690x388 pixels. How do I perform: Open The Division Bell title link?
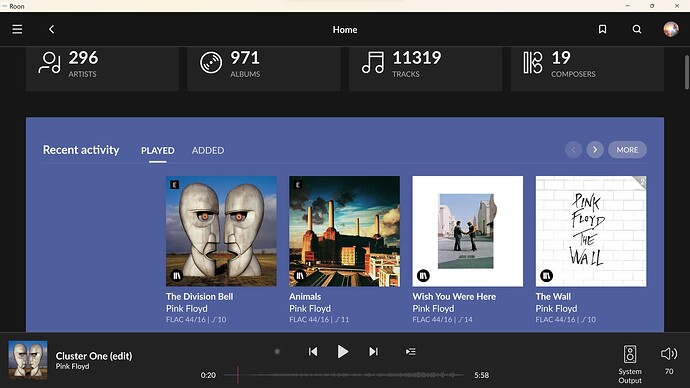tap(199, 296)
